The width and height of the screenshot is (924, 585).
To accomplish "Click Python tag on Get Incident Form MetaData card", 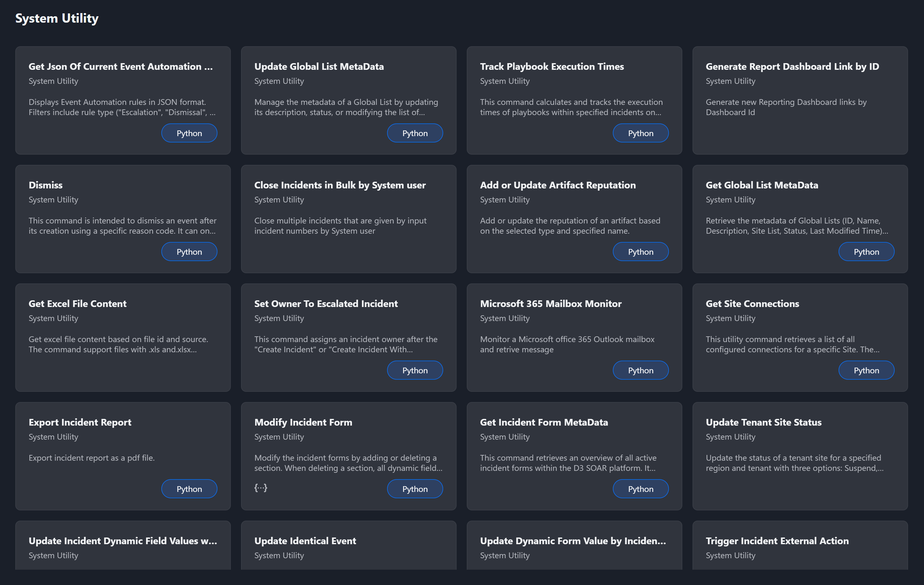I will (641, 489).
